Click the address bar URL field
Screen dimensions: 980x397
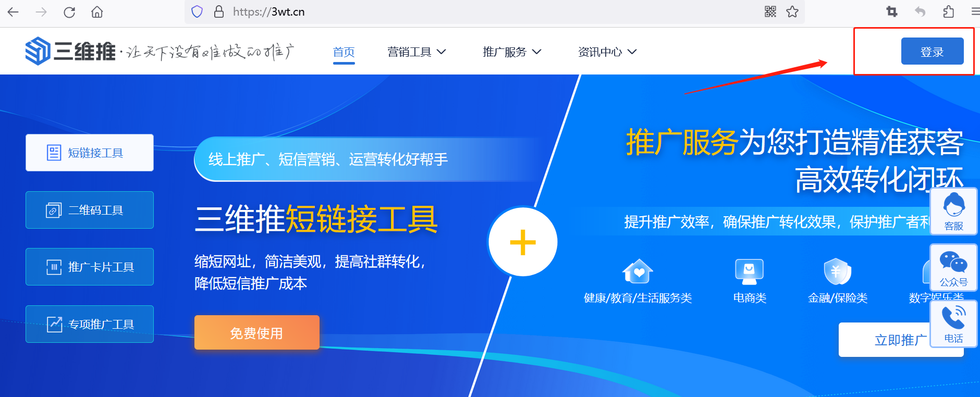coord(469,12)
